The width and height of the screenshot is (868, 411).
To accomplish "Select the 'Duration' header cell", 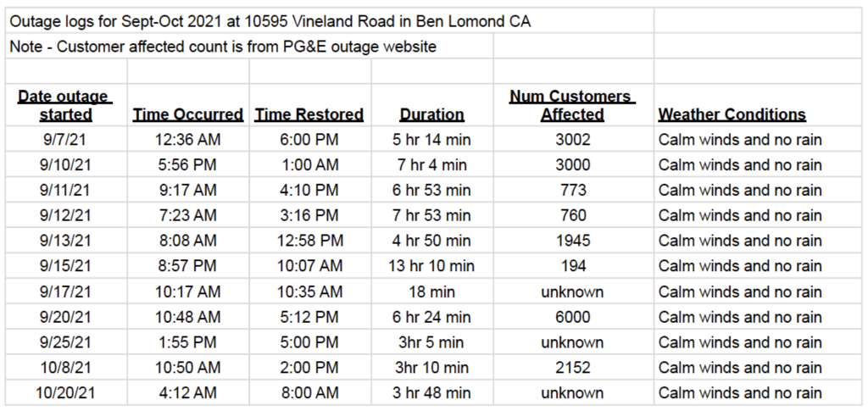I will [431, 105].
